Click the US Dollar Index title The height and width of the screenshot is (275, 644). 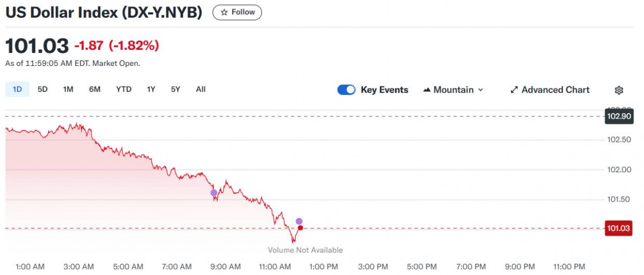(104, 13)
